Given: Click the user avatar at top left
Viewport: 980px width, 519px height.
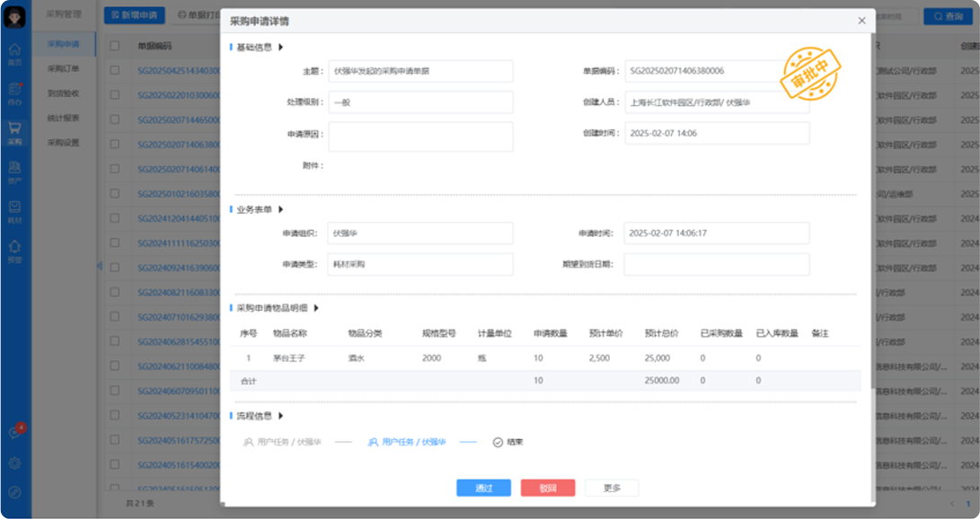Looking at the screenshot, I should point(15,16).
